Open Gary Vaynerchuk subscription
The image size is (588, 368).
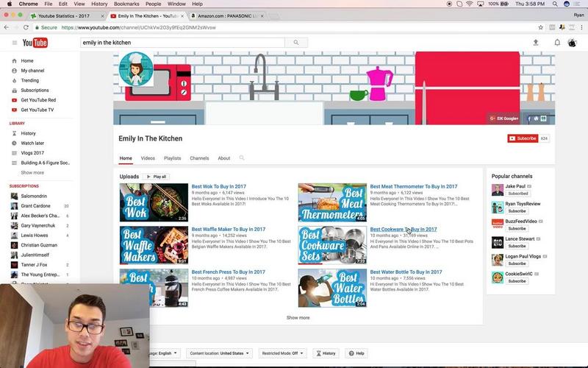click(38, 225)
